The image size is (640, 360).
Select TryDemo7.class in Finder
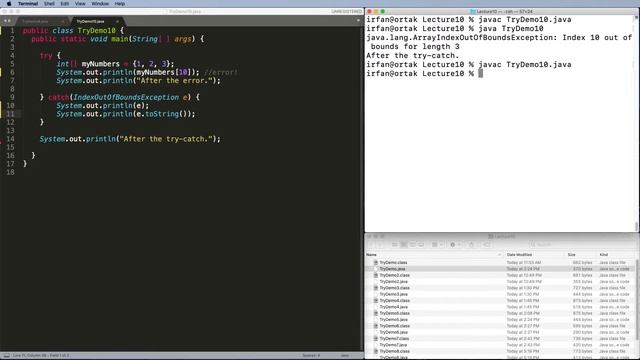tap(500, 338)
